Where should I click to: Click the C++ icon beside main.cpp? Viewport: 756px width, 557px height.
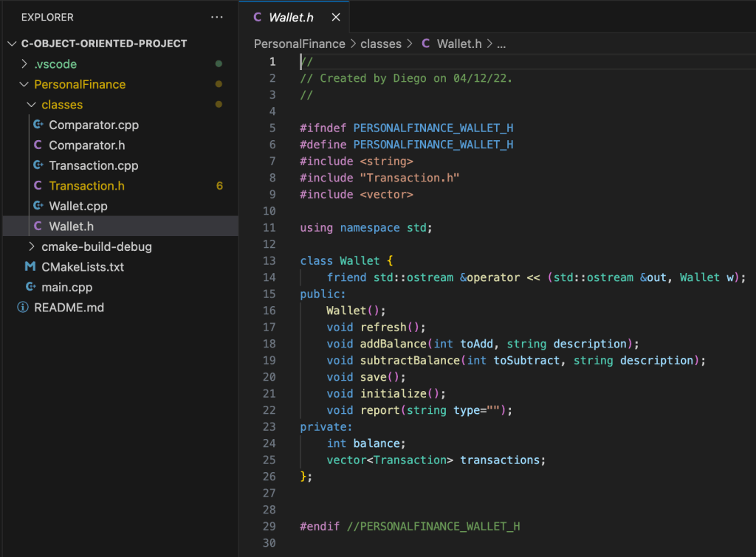tap(30, 288)
